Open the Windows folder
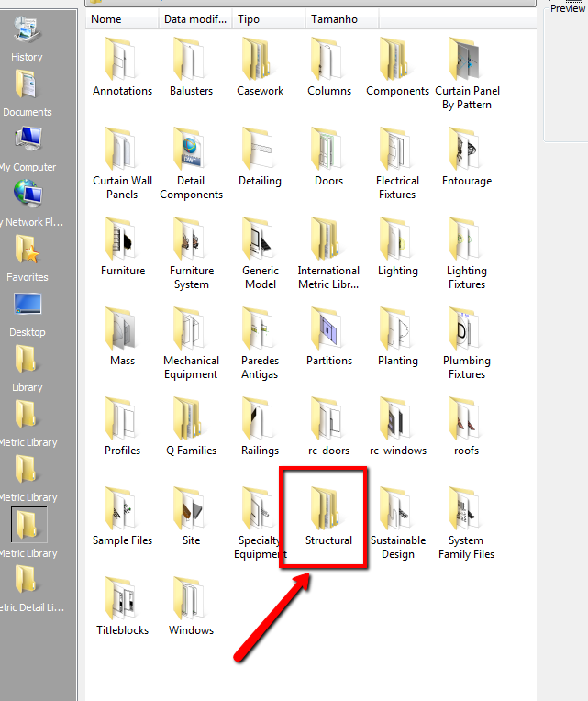This screenshot has width=588, height=701. (191, 606)
